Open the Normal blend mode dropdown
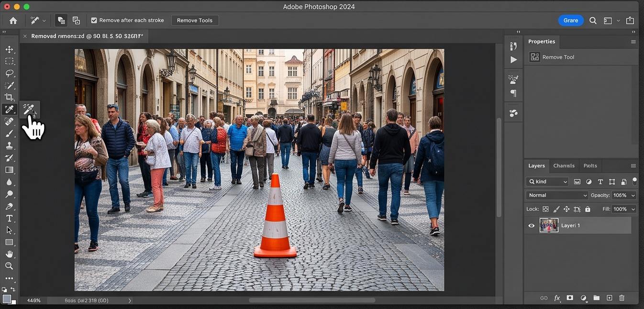The height and width of the screenshot is (309, 644). pyautogui.click(x=557, y=195)
